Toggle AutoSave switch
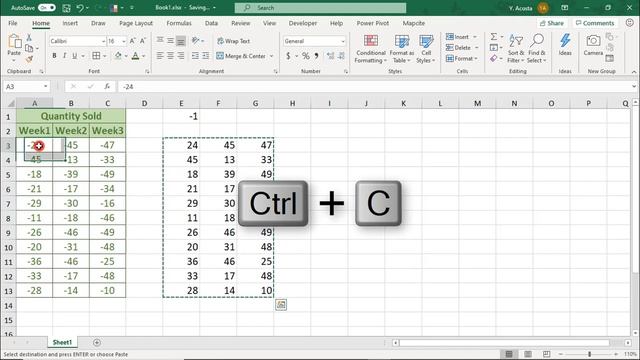This screenshot has width=640, height=360. click(47, 8)
